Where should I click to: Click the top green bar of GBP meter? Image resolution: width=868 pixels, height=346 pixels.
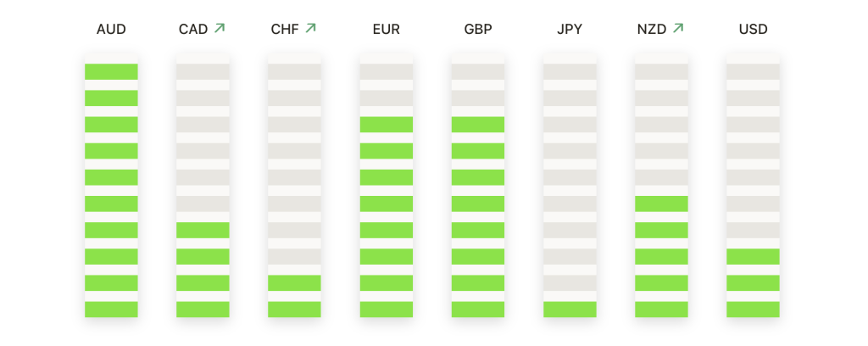(478, 125)
